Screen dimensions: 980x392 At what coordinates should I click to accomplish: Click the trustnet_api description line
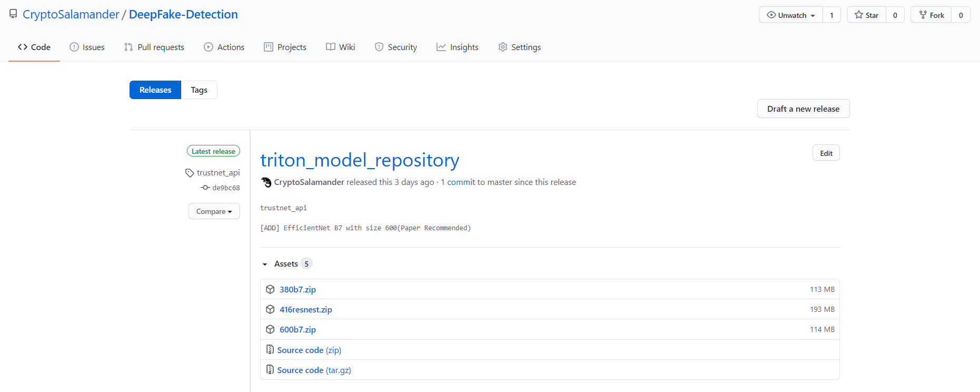283,208
